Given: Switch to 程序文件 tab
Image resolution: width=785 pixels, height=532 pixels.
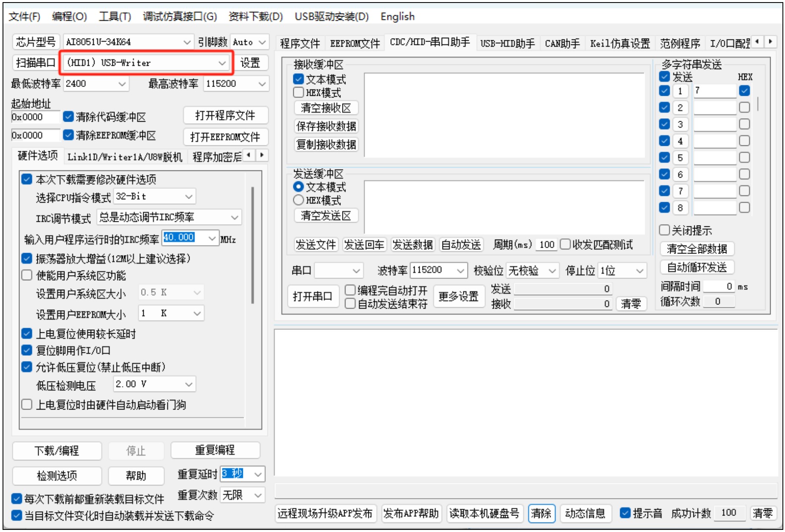Looking at the screenshot, I should click(300, 43).
